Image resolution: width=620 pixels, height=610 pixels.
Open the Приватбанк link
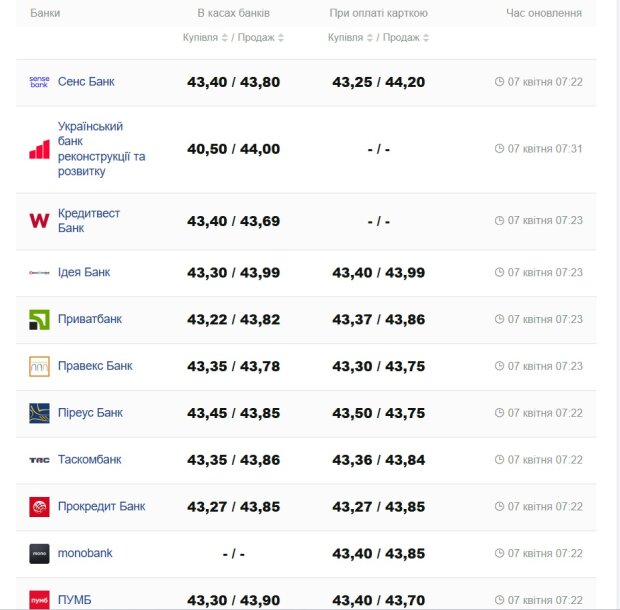(x=90, y=320)
